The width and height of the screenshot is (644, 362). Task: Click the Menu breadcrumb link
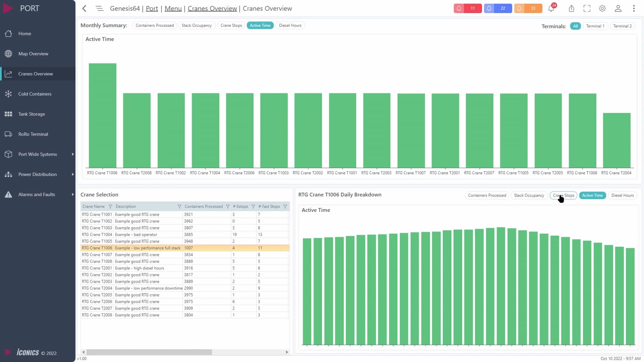click(x=173, y=8)
